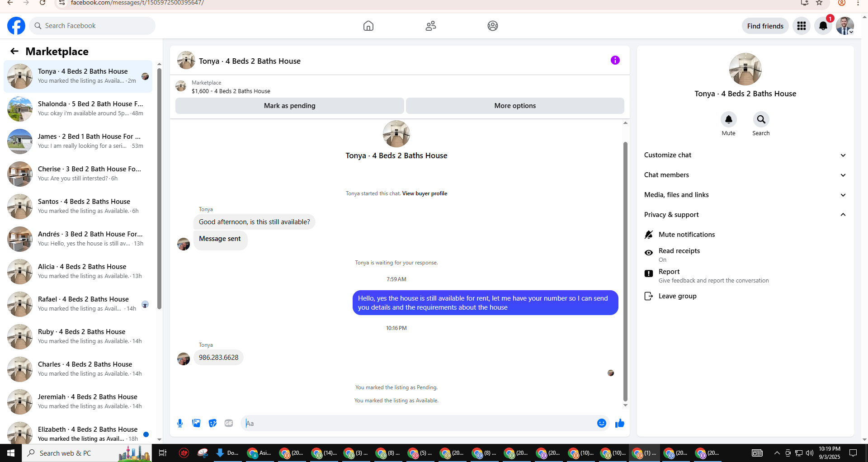
Task: Click the Windows taskbar search box
Action: [x=86, y=453]
